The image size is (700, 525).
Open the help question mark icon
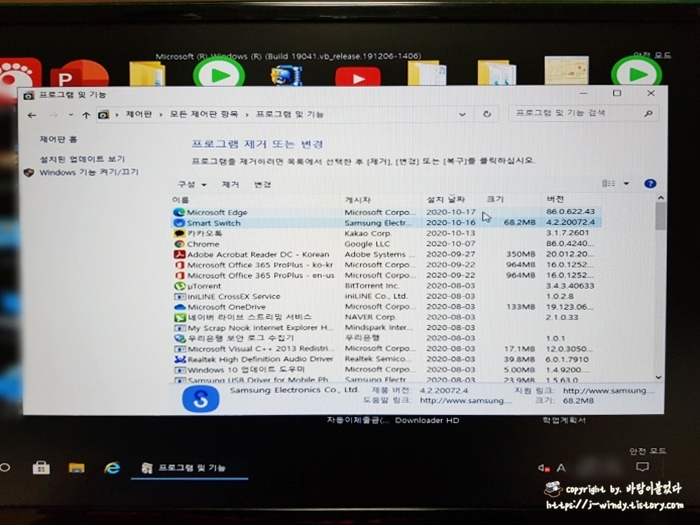pos(650,183)
